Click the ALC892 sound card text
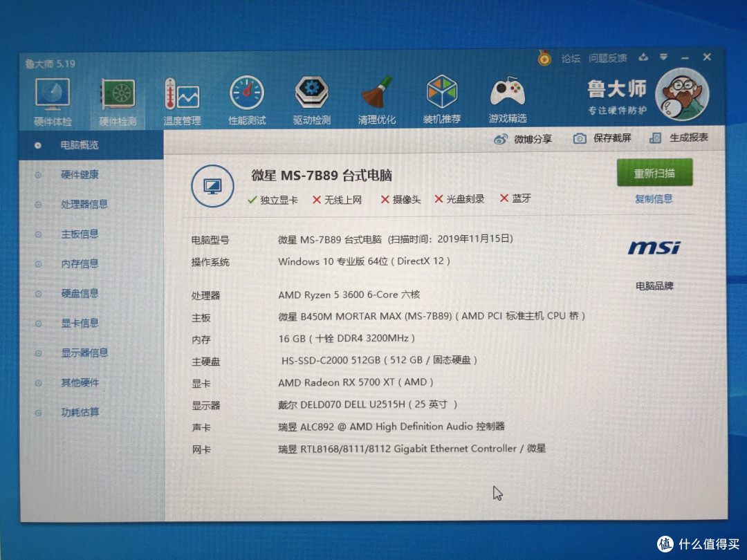747x560 pixels. point(391,427)
